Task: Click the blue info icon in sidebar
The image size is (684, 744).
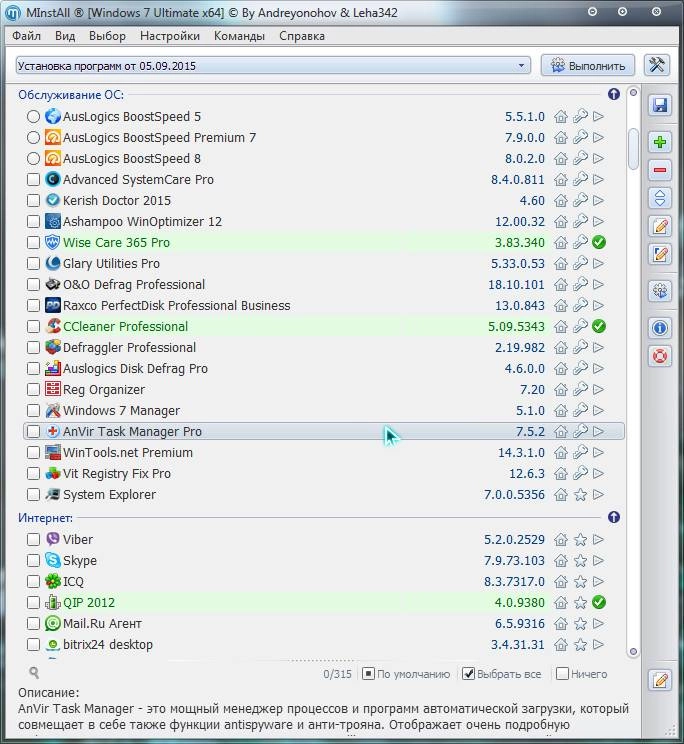Action: (x=660, y=328)
